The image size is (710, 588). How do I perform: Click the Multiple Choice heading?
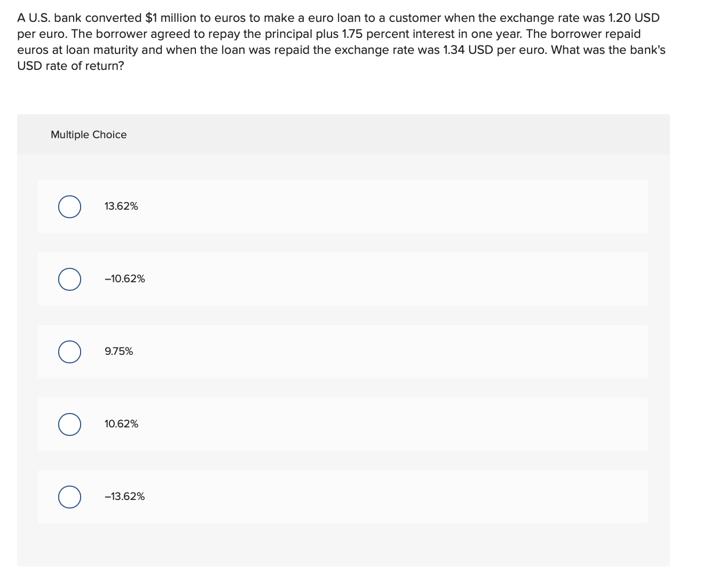[x=89, y=135]
